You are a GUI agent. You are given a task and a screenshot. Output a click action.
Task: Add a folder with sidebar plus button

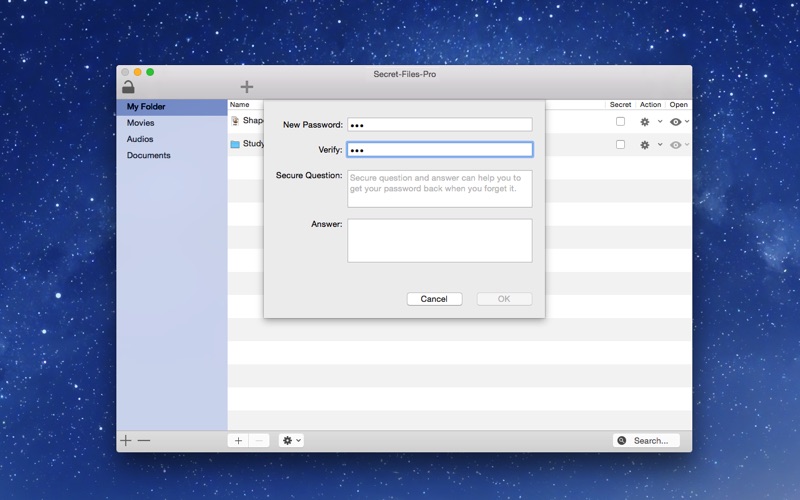pyautogui.click(x=126, y=440)
